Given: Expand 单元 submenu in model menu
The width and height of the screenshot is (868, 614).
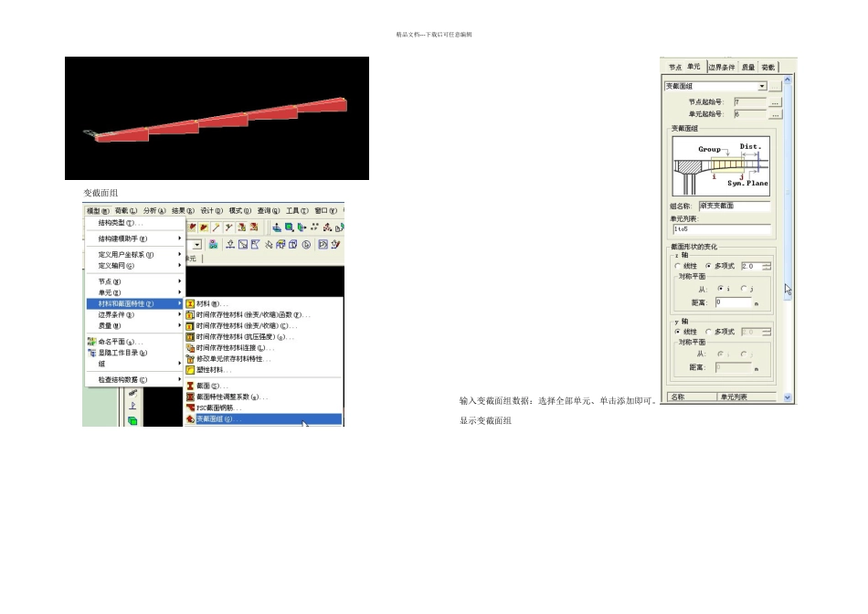Looking at the screenshot, I should 134,293.
